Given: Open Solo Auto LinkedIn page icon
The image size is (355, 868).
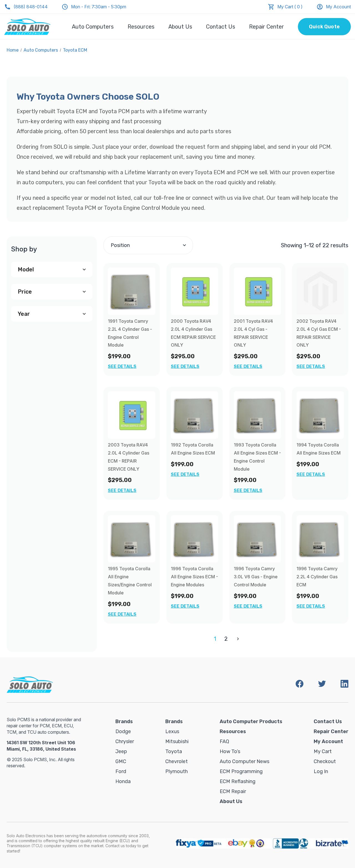Looking at the screenshot, I should pos(344,683).
